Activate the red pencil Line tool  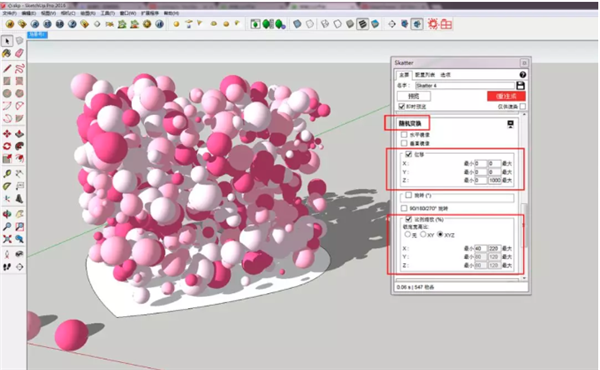(7, 68)
